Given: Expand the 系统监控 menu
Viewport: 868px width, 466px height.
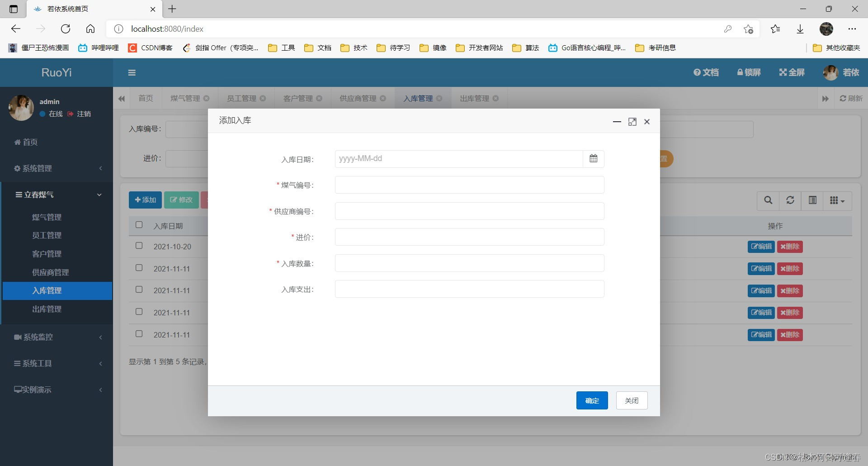Looking at the screenshot, I should [57, 337].
